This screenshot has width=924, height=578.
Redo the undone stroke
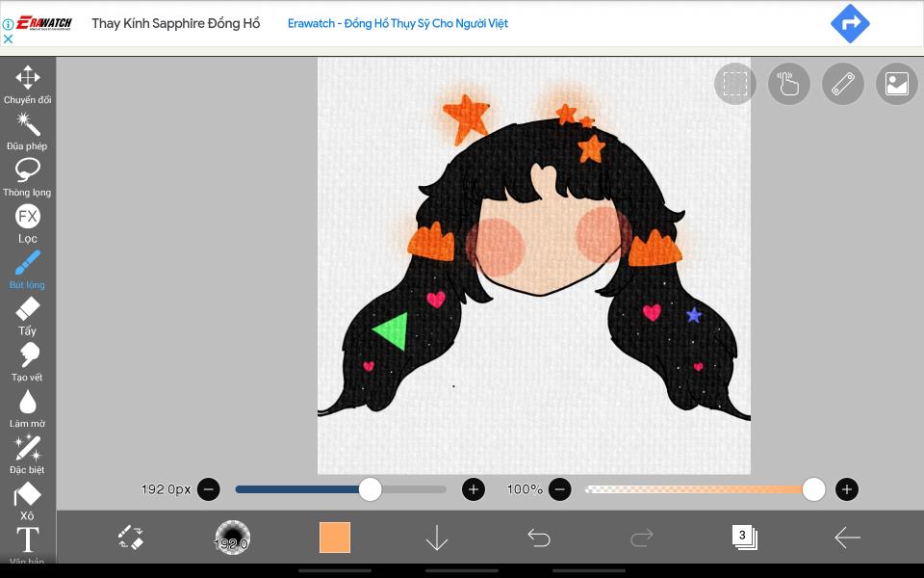pos(641,538)
